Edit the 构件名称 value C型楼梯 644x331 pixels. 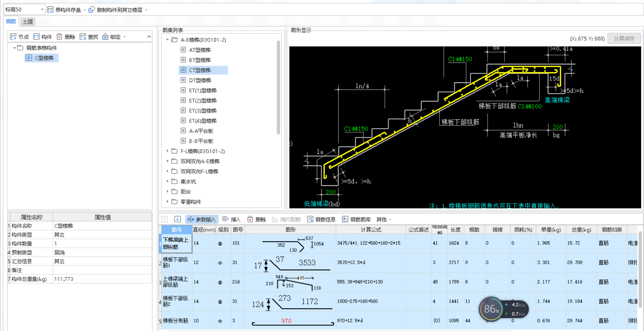(x=102, y=226)
